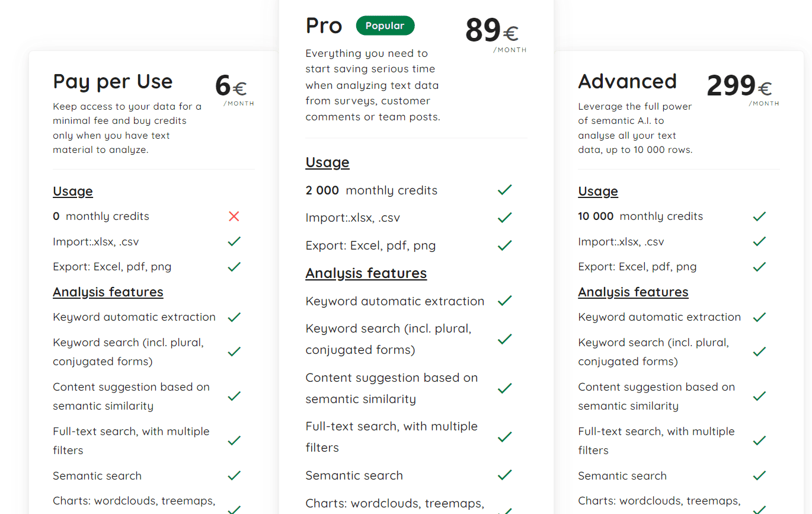The image size is (812, 514).
Task: Select the Advanced plan title
Action: [x=627, y=81]
